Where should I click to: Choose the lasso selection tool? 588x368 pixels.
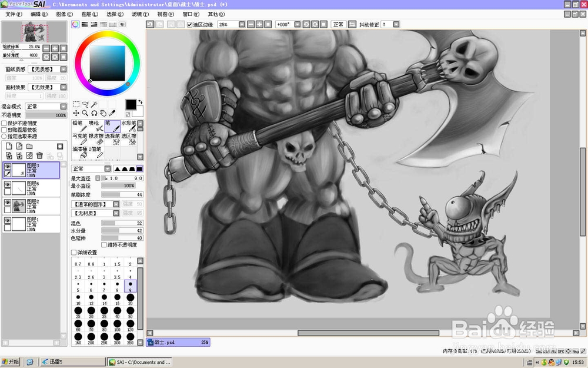click(85, 104)
